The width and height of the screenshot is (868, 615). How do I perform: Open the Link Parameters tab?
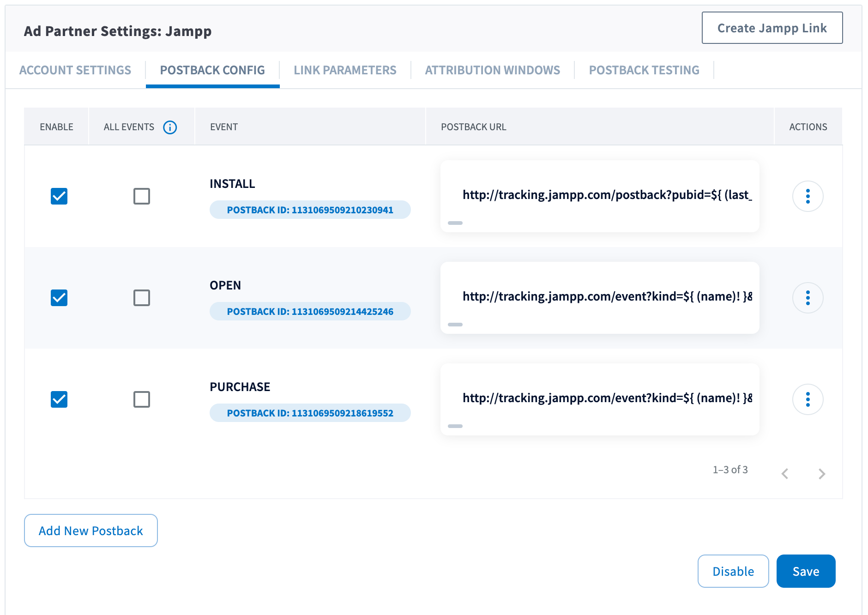tap(345, 70)
